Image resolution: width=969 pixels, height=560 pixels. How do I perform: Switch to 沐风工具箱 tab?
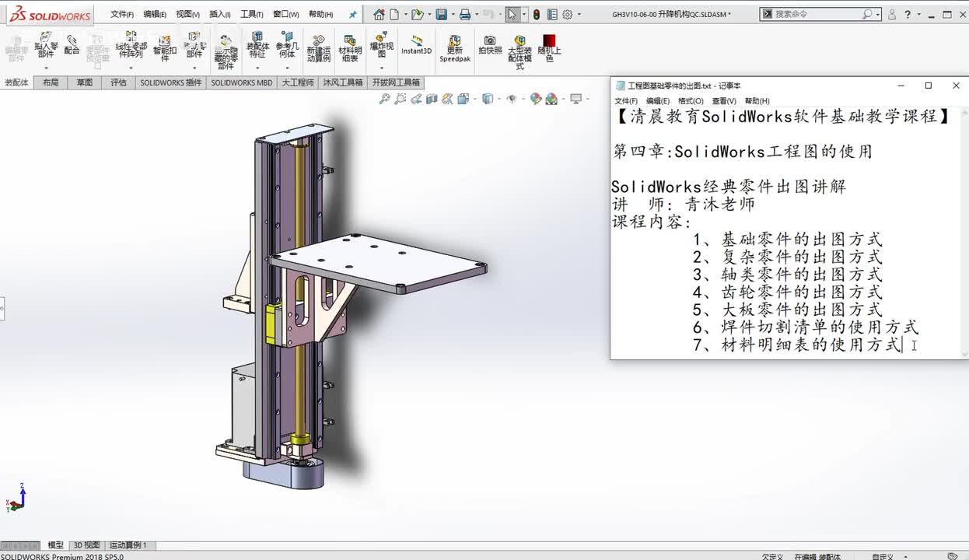tap(343, 82)
